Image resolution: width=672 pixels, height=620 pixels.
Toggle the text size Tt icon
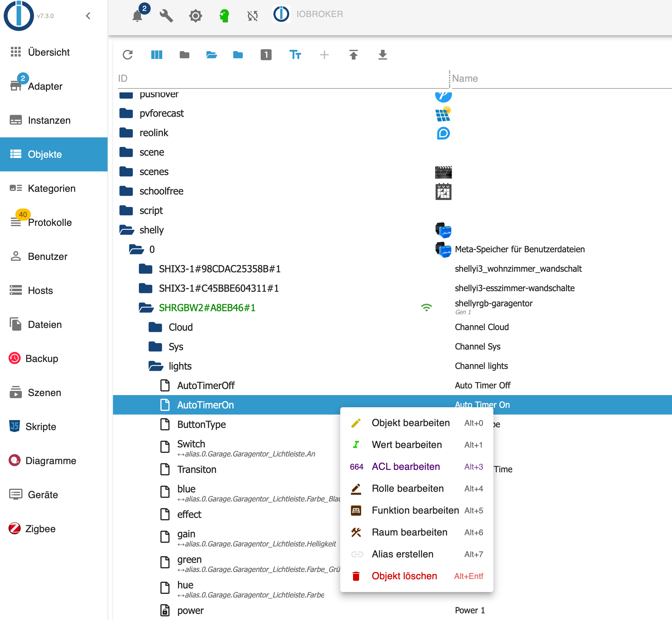click(295, 55)
